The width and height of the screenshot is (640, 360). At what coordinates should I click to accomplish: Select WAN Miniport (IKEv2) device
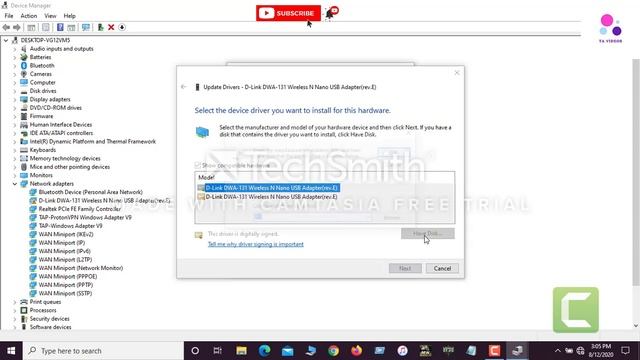66,234
